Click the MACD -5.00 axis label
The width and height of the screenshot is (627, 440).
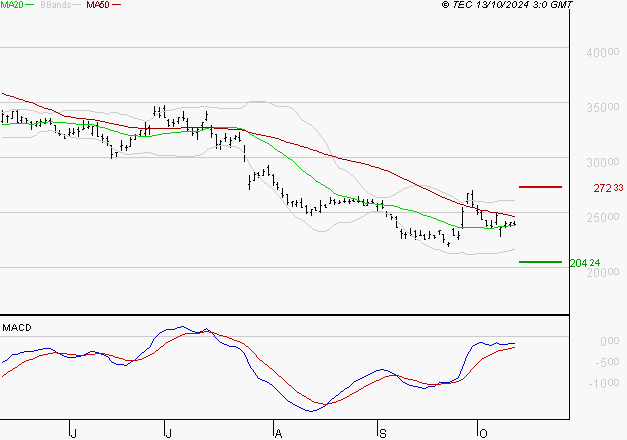click(607, 362)
